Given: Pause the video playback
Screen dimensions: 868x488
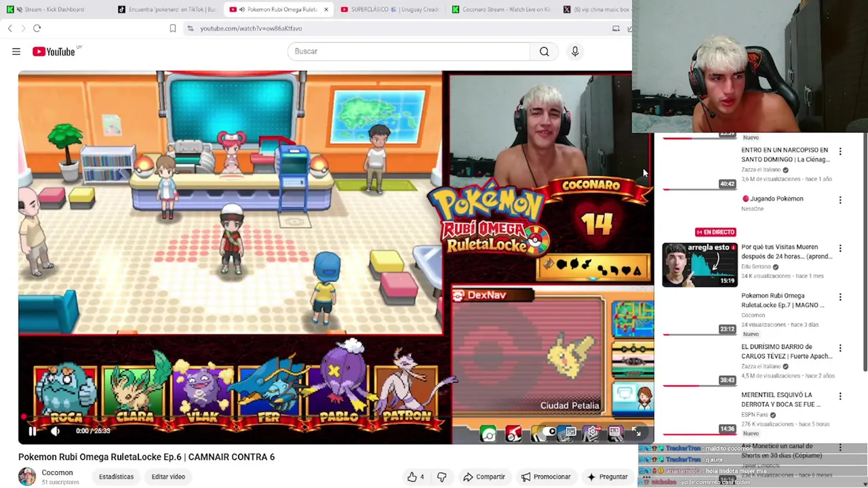Looking at the screenshot, I should point(32,431).
